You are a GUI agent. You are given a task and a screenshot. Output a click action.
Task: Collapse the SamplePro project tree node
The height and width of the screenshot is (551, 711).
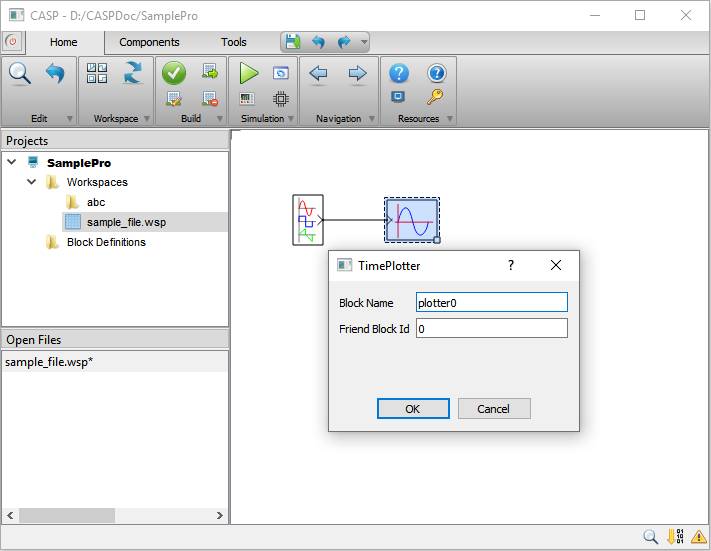[x=12, y=162]
